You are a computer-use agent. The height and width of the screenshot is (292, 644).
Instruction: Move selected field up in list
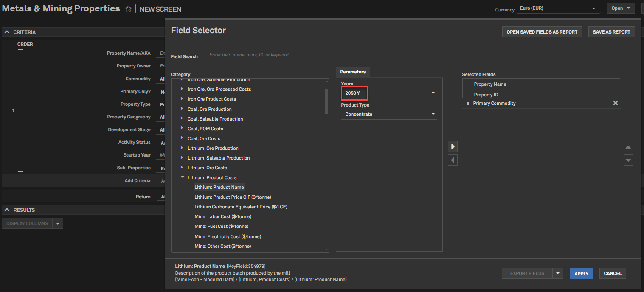628,147
